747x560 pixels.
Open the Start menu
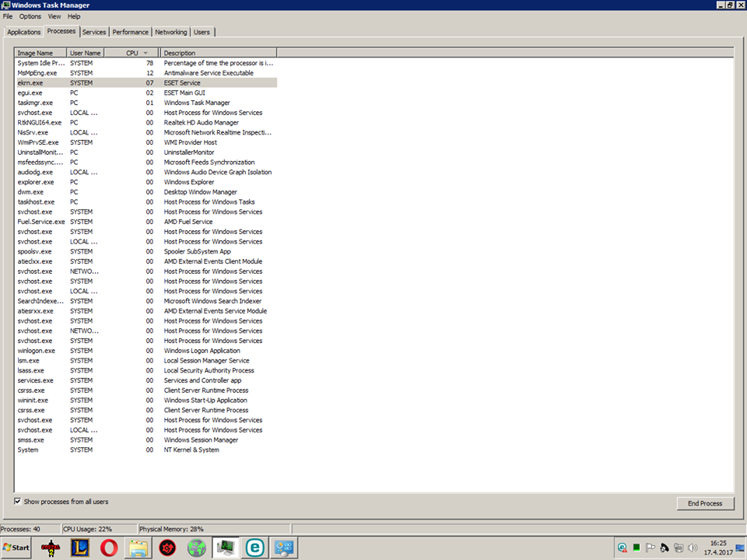coord(16,548)
